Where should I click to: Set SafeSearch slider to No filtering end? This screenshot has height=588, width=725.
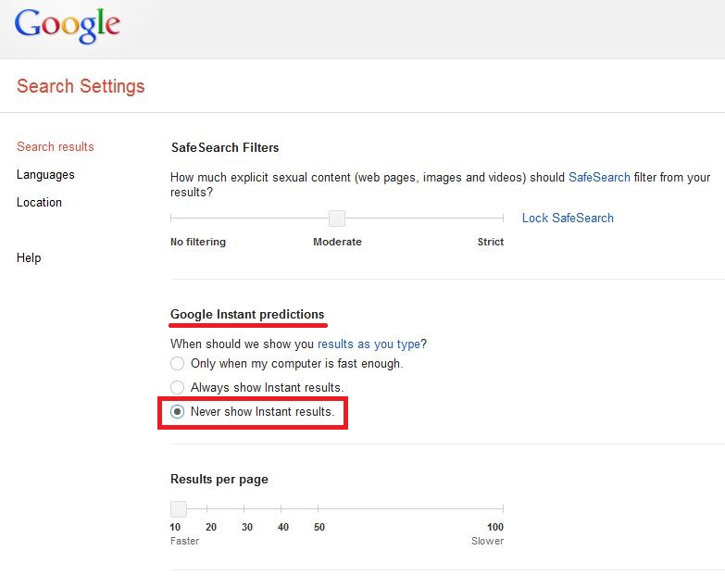pyautogui.click(x=171, y=218)
